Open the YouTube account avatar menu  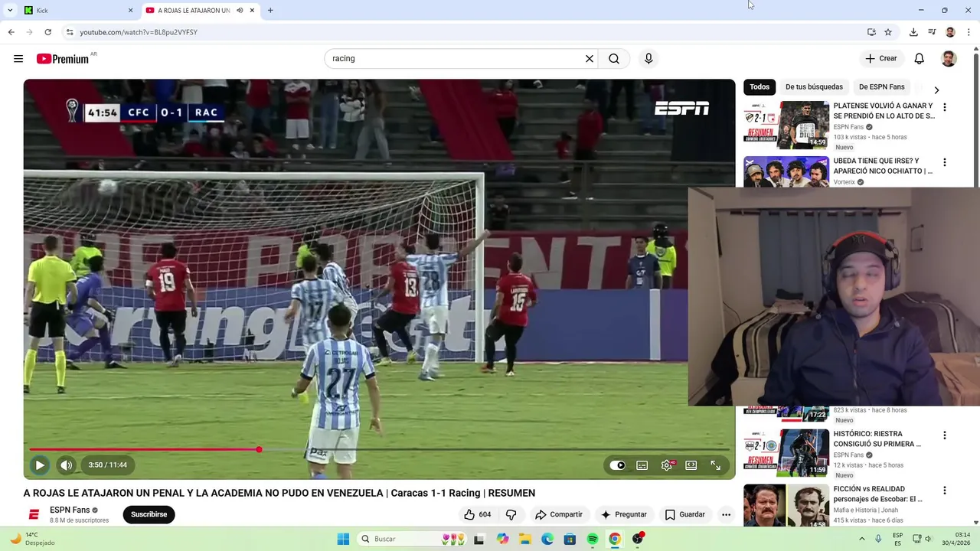pos(949,58)
